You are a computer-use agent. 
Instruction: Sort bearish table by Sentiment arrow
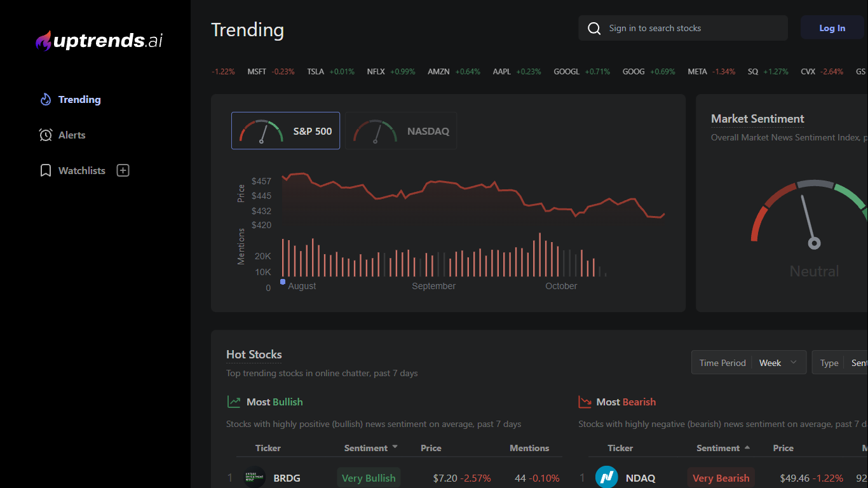click(x=747, y=447)
